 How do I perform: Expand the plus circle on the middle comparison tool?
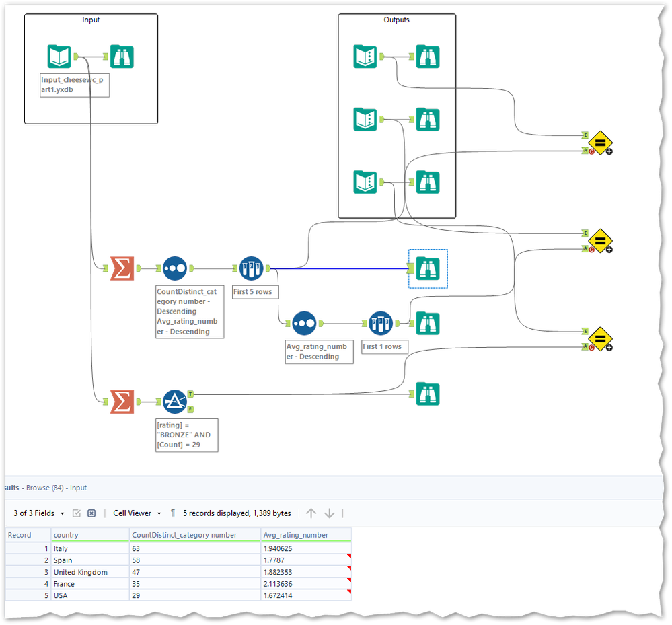pyautogui.click(x=609, y=250)
